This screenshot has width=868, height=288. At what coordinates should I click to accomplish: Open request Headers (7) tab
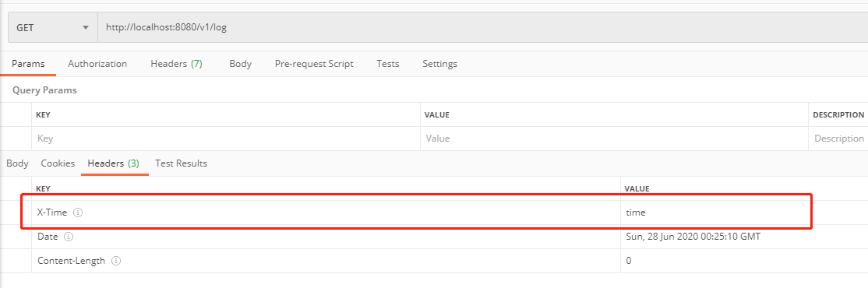point(177,64)
